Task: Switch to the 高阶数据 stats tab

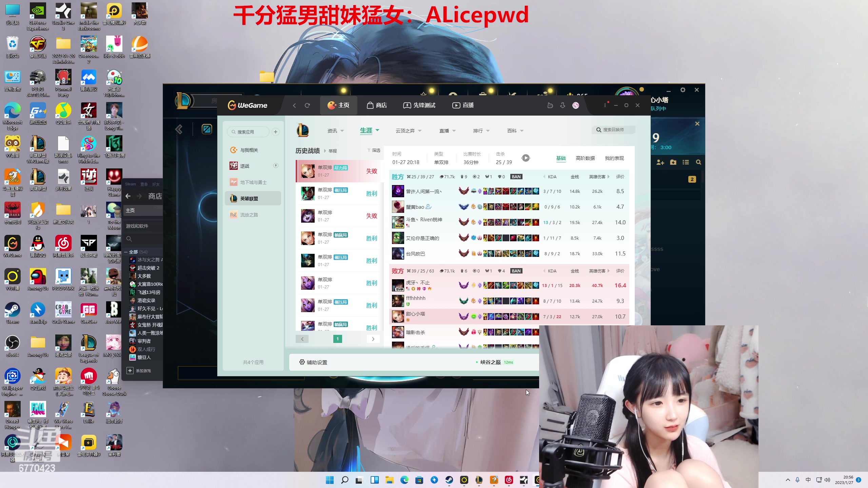Action: pos(585,158)
